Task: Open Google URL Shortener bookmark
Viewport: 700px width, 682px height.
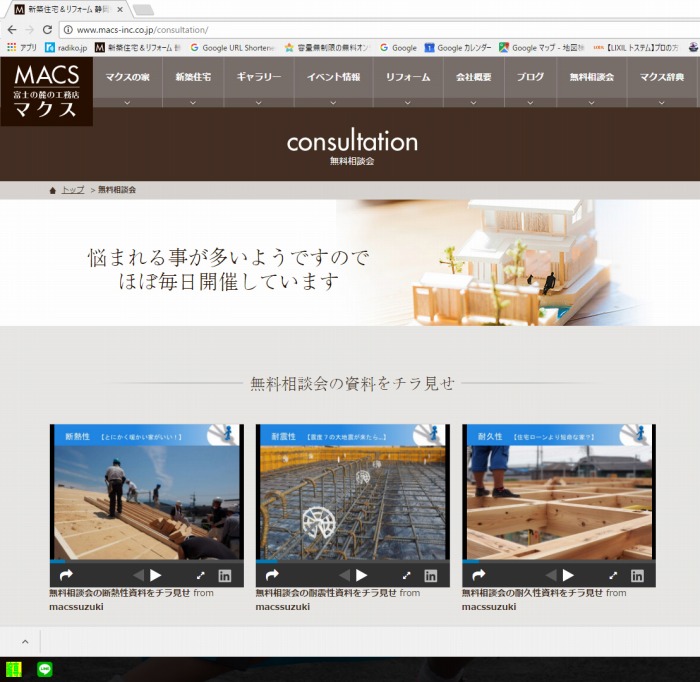Action: [232, 47]
